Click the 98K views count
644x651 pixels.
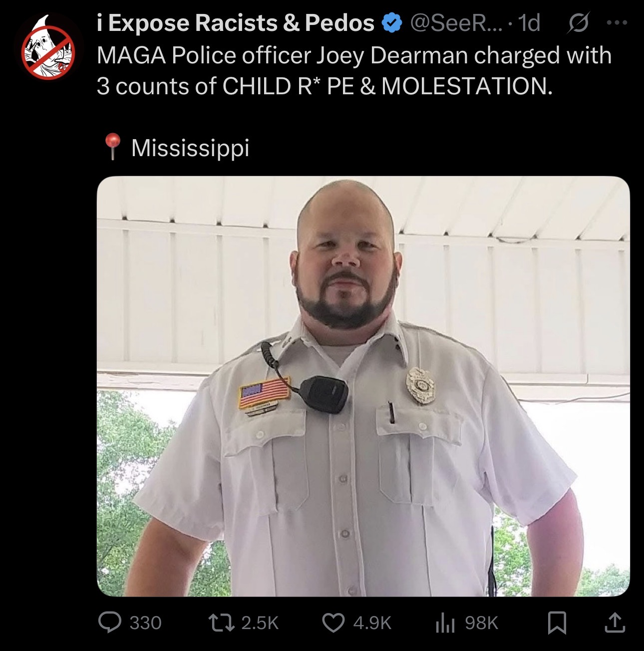481,623
